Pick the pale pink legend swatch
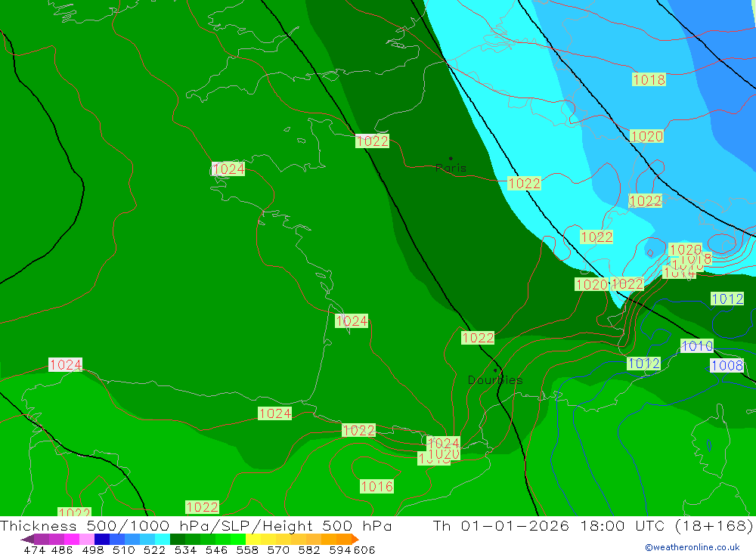This screenshot has width=756, height=554. click(x=87, y=539)
